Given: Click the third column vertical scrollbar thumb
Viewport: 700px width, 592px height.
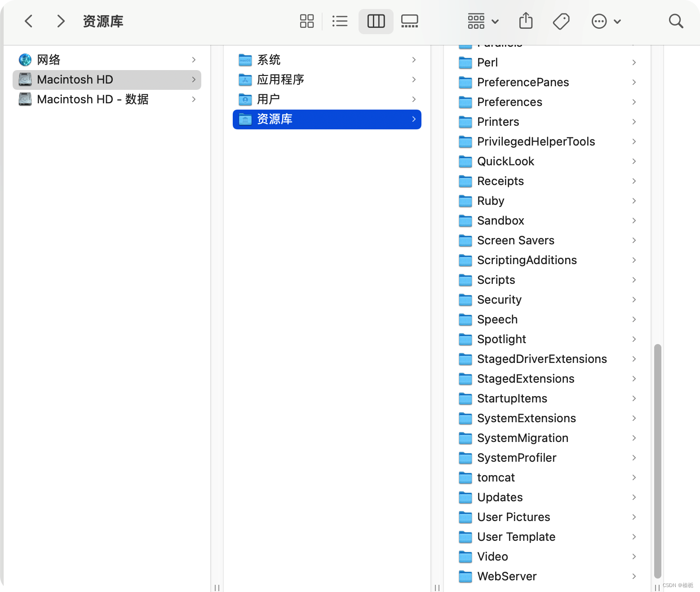Looking at the screenshot, I should (657, 461).
